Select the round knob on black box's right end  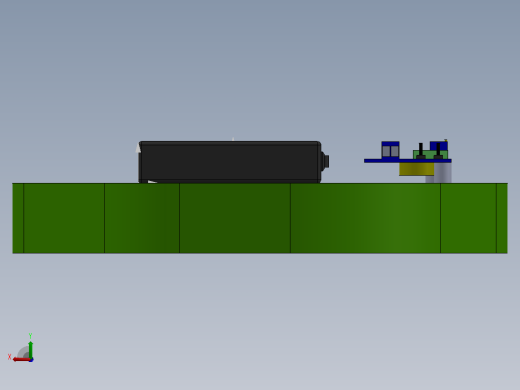(x=325, y=161)
